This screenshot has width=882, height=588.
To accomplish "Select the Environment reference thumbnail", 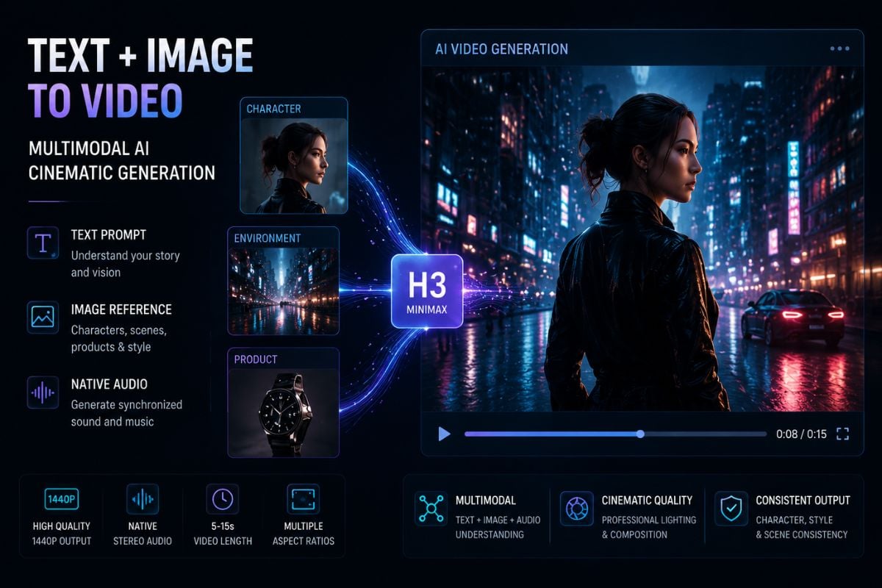I will click(x=283, y=293).
